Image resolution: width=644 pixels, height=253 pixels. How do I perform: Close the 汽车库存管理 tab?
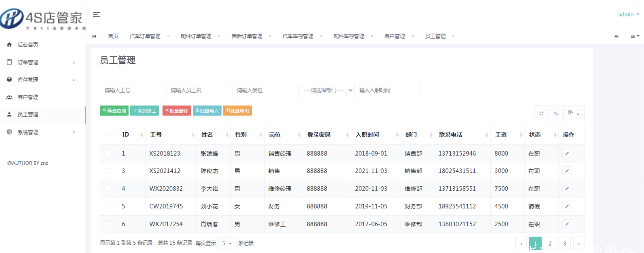click(x=321, y=36)
